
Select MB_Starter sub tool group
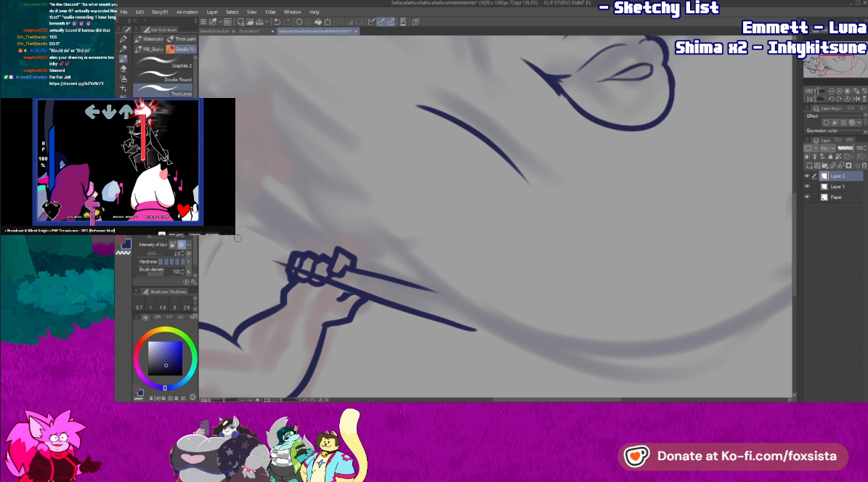tap(150, 49)
